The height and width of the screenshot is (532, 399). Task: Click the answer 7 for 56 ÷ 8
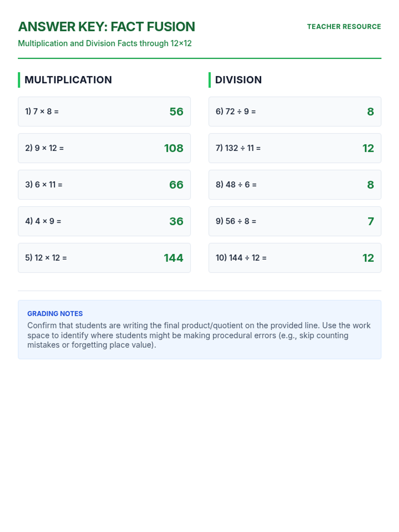tap(371, 221)
